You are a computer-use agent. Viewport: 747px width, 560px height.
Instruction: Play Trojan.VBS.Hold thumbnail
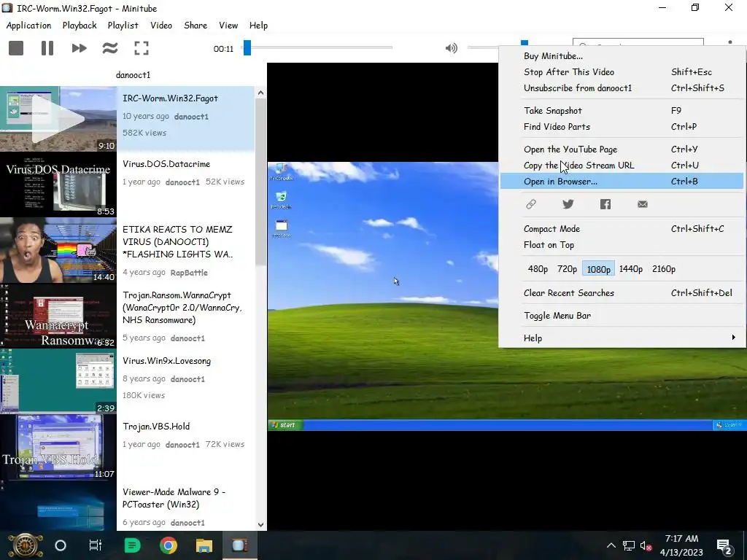58,447
